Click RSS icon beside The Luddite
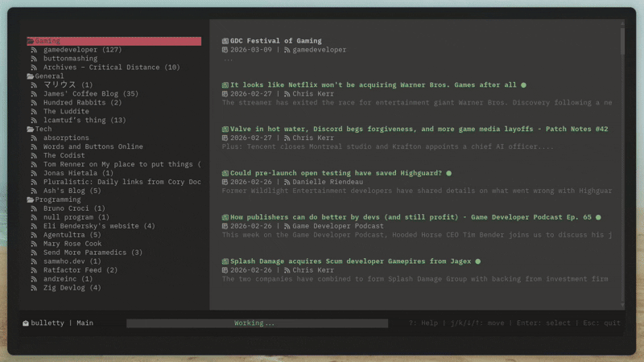The image size is (644, 362). pyautogui.click(x=34, y=112)
